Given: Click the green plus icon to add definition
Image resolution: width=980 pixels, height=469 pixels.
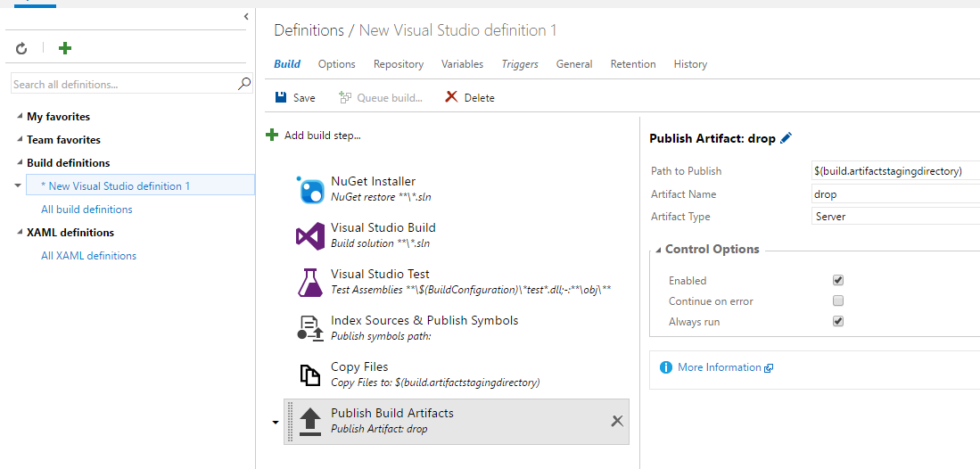Looking at the screenshot, I should [65, 48].
